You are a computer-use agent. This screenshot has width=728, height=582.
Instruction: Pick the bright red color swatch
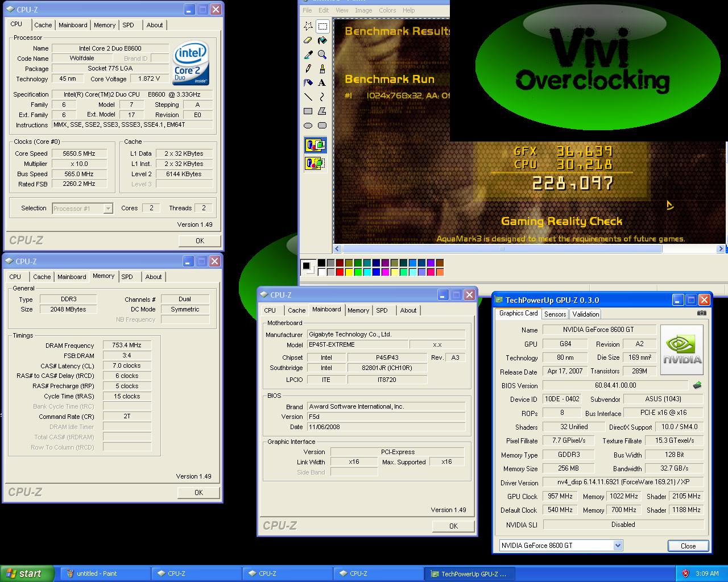[x=340, y=272]
